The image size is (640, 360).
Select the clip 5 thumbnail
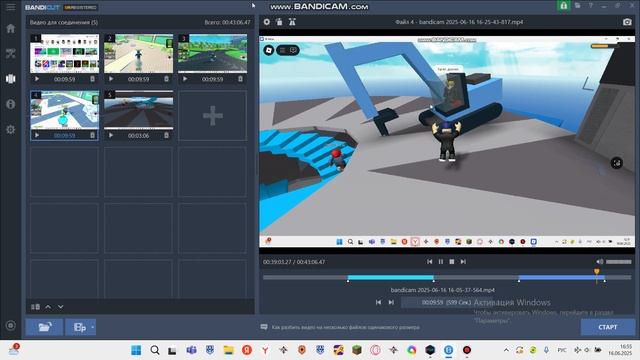[138, 110]
